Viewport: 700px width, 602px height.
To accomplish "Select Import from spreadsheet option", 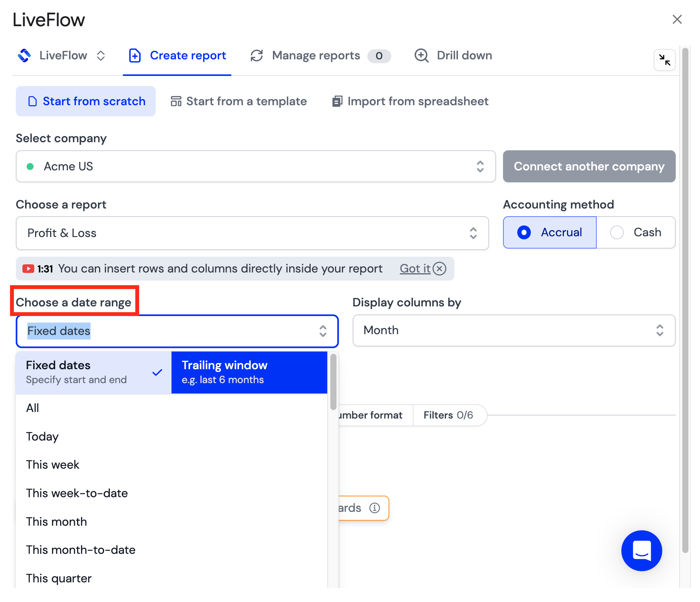I will tap(410, 101).
